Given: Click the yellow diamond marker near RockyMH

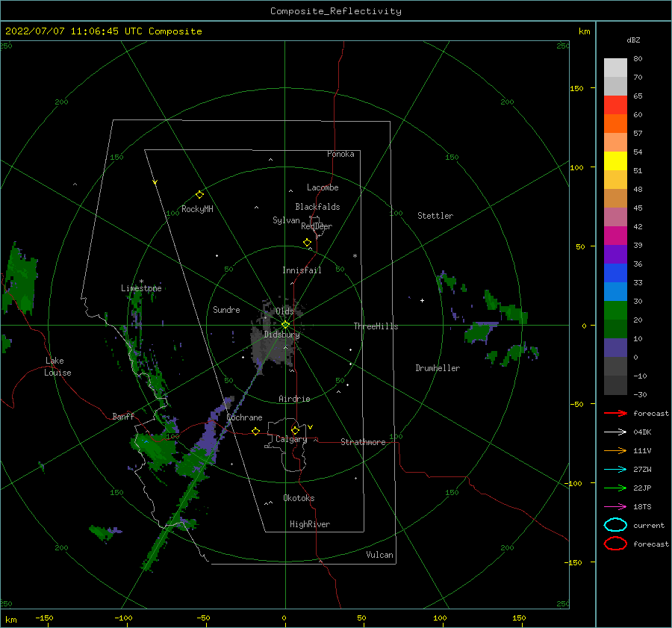Looking at the screenshot, I should [199, 195].
